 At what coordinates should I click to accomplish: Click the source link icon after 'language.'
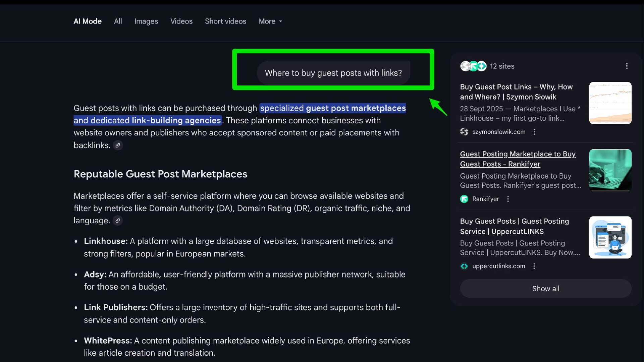(117, 221)
